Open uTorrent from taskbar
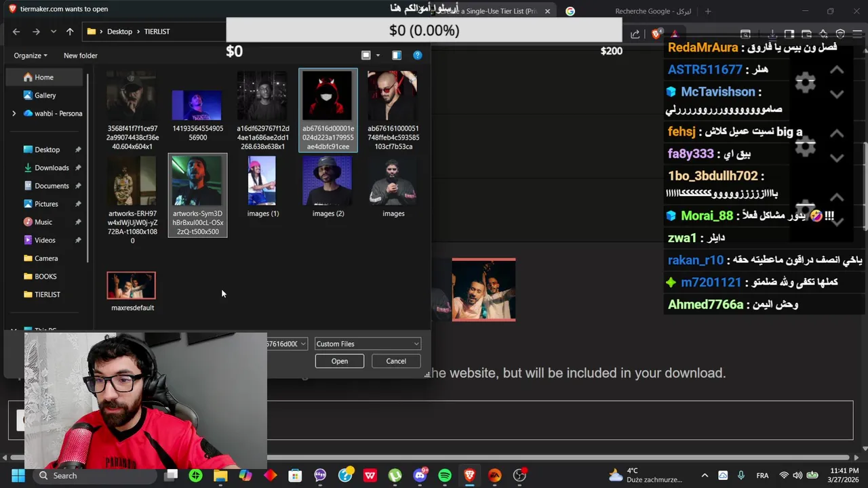868x488 pixels. pos(395,476)
